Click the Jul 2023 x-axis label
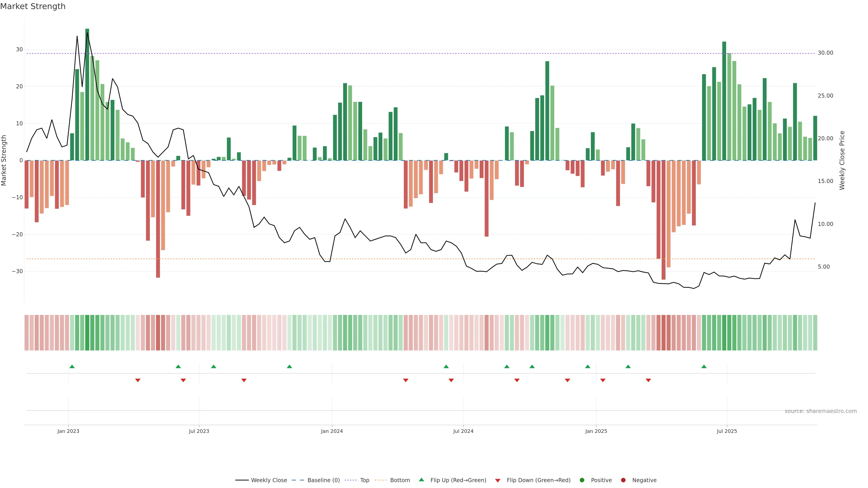 199,431
